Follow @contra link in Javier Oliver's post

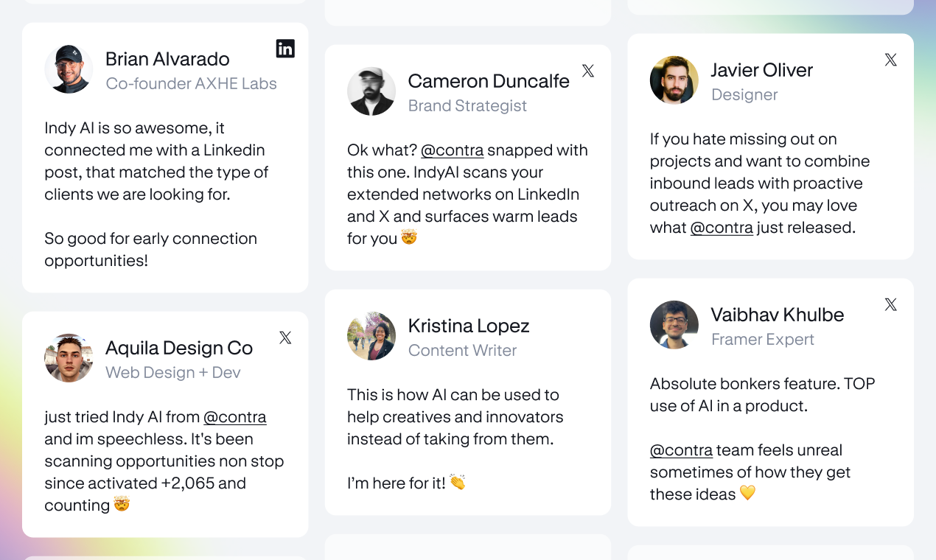click(x=722, y=228)
